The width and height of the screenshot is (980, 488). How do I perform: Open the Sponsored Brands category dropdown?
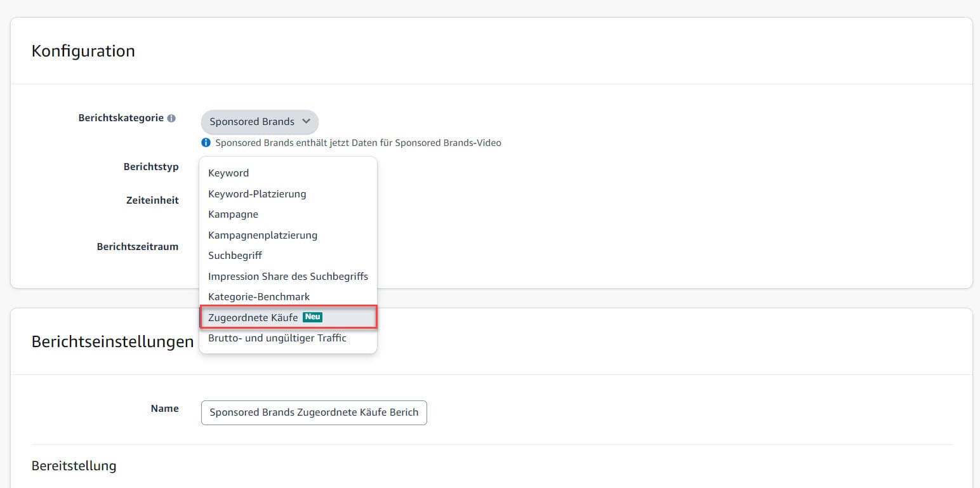[260, 121]
